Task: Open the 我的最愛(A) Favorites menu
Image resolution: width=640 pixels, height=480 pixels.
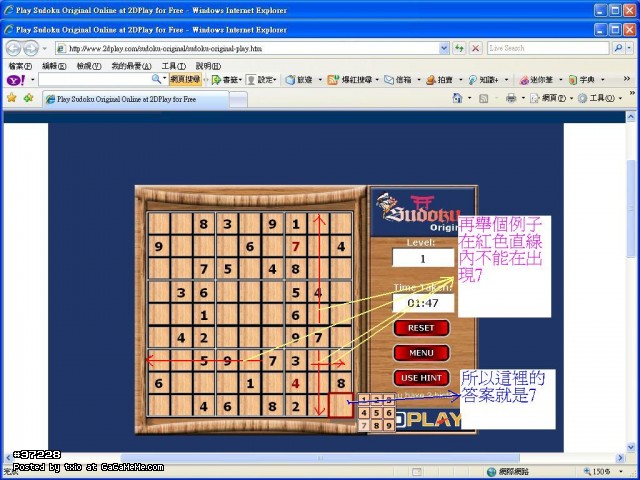Action: pos(131,66)
